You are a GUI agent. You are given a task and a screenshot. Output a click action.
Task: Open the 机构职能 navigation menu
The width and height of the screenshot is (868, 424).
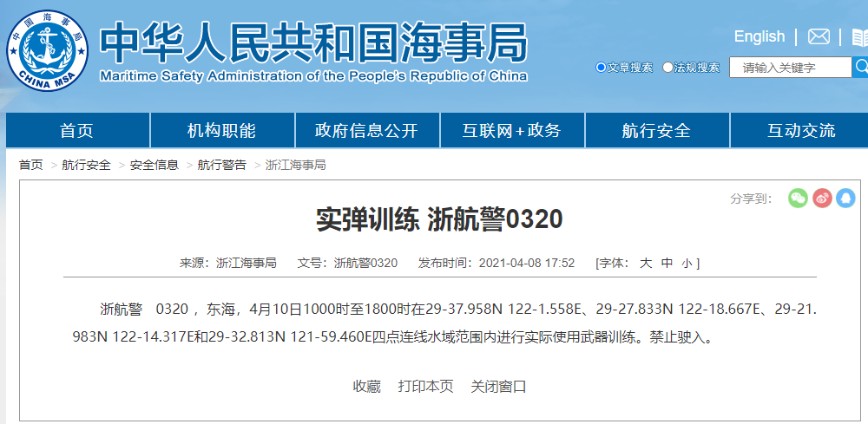point(222,130)
